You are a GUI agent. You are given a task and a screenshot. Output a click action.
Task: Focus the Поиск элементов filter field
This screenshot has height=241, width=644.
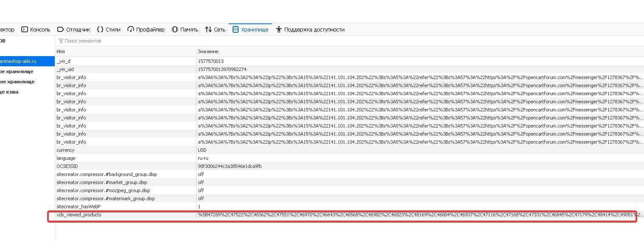tap(349, 41)
